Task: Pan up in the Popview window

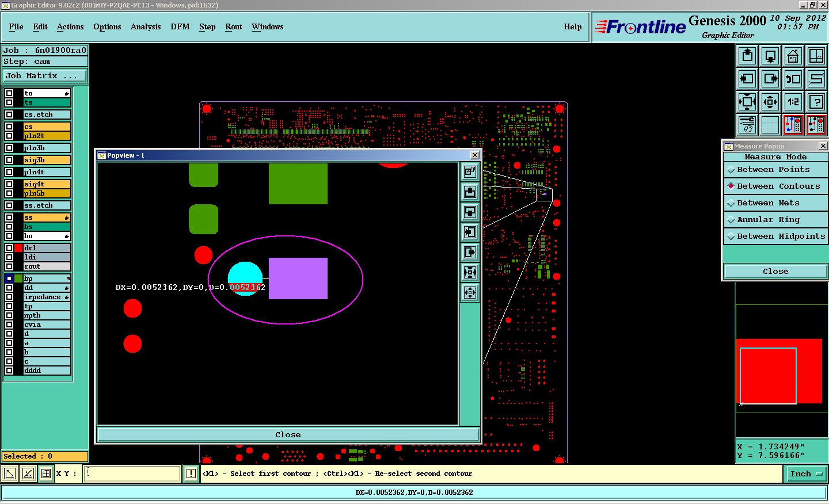Action: (470, 192)
